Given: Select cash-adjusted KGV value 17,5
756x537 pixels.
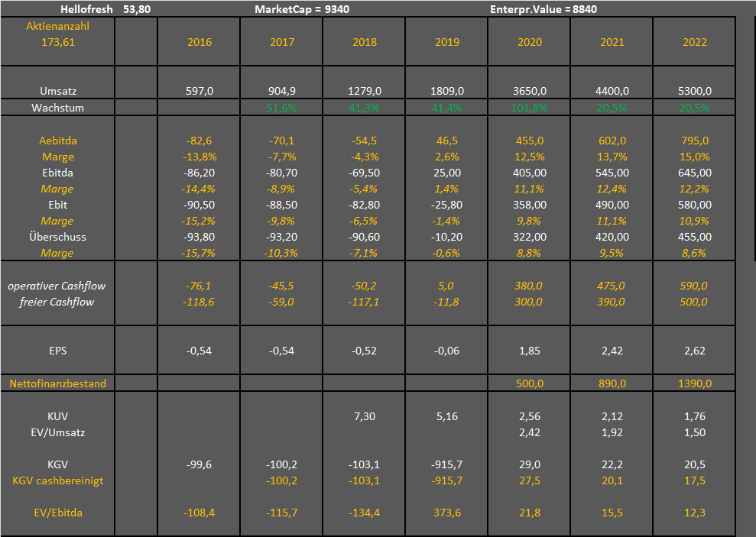Looking at the screenshot, I should click(695, 480).
